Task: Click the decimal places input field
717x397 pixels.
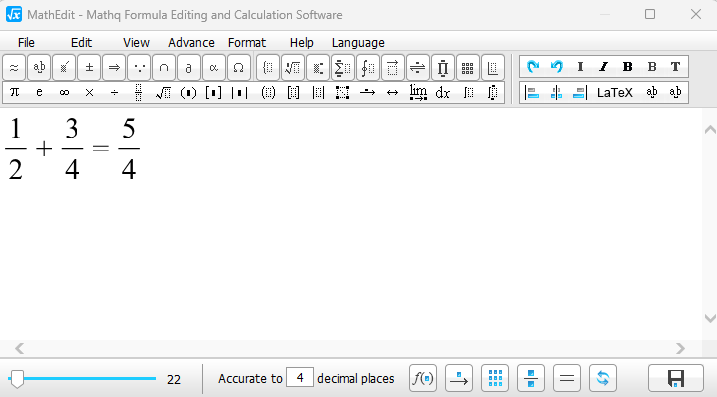Action: pos(300,378)
